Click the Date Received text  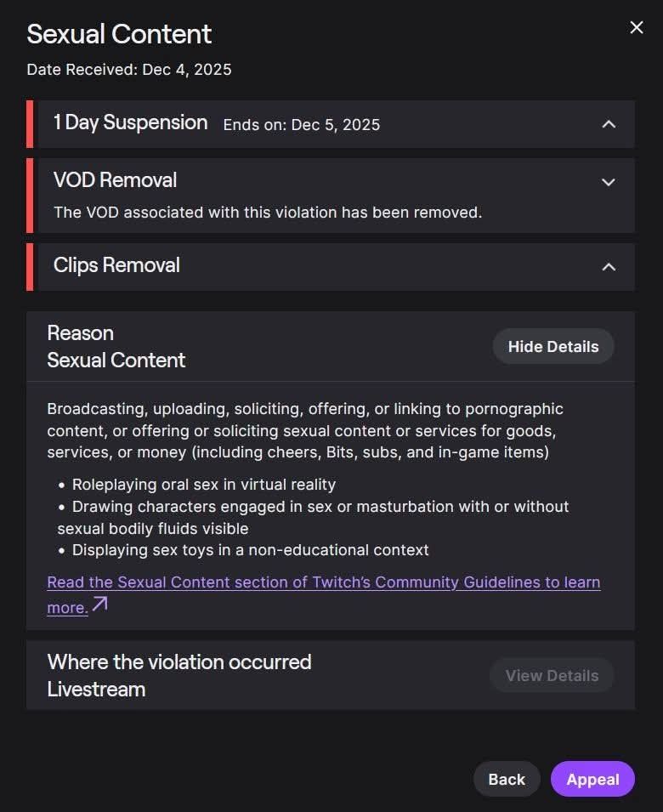(x=128, y=70)
